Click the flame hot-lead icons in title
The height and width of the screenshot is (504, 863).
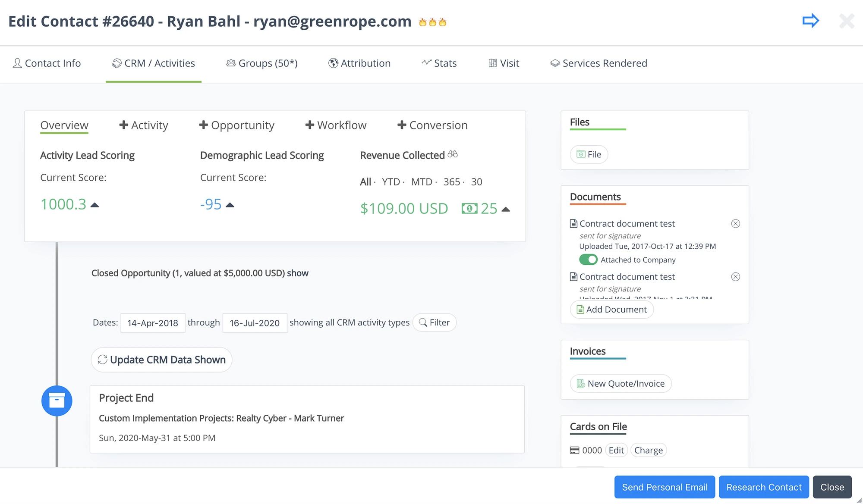click(432, 22)
